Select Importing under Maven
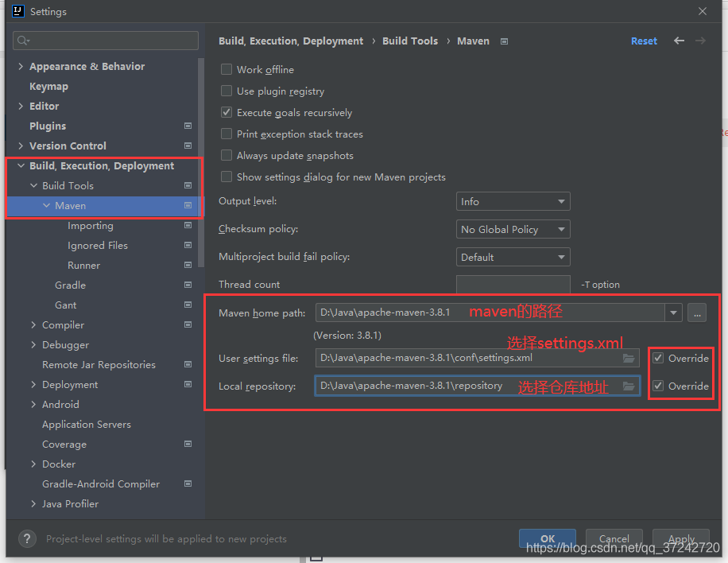Viewport: 728px width, 563px height. pyautogui.click(x=91, y=226)
